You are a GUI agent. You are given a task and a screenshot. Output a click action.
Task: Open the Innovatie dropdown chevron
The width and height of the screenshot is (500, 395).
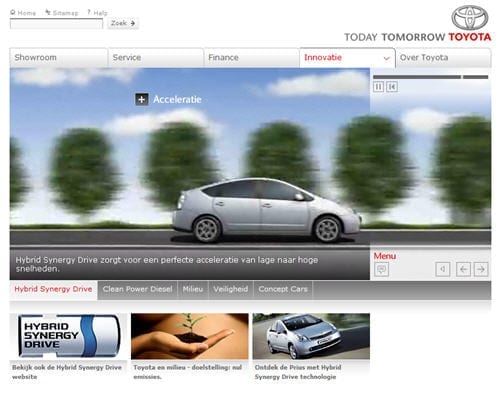387,58
